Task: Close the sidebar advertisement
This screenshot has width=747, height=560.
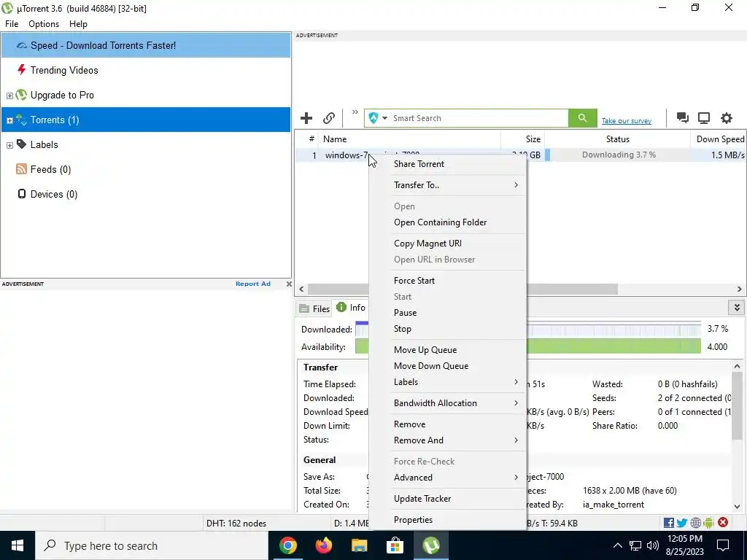Action: (289, 284)
